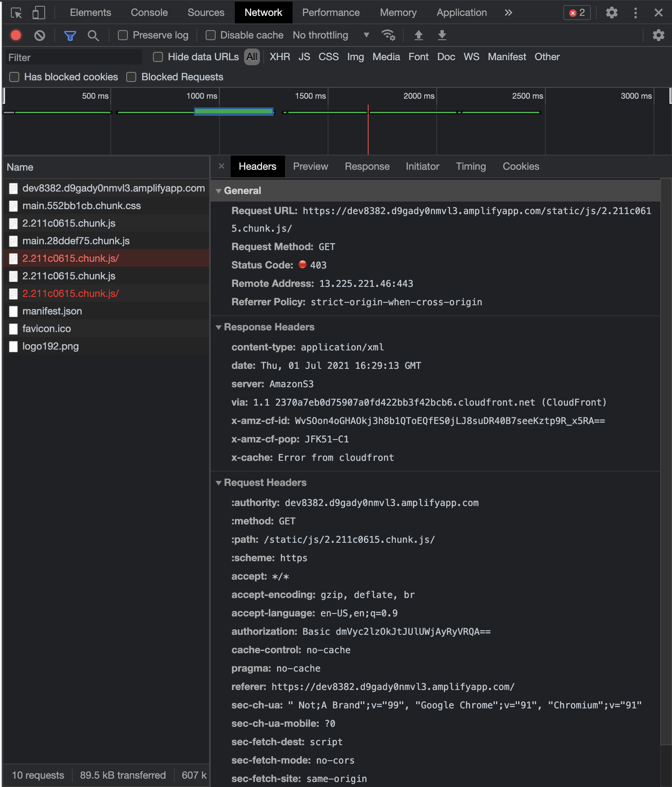Filter requests by Manifest
This screenshot has width=672, height=787.
(x=507, y=57)
